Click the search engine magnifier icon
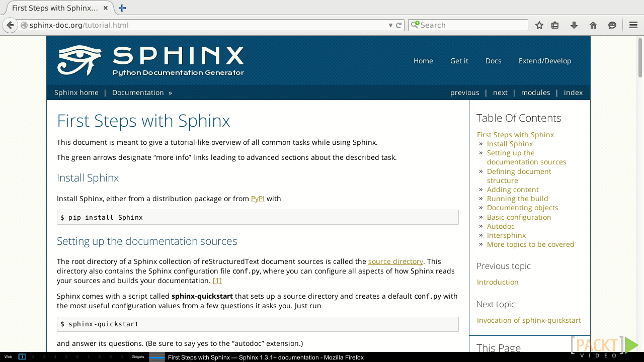 coord(415,25)
